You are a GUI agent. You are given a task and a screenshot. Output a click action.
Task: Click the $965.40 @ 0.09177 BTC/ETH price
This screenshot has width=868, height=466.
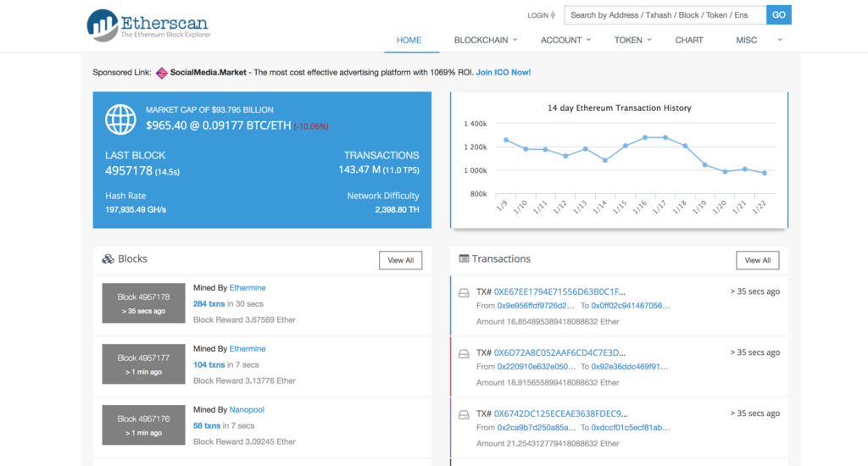click(218, 125)
